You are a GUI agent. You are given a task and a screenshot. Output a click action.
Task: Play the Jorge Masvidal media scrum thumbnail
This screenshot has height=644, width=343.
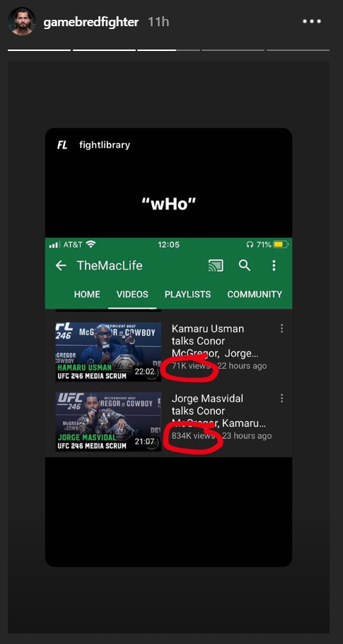pyautogui.click(x=108, y=422)
